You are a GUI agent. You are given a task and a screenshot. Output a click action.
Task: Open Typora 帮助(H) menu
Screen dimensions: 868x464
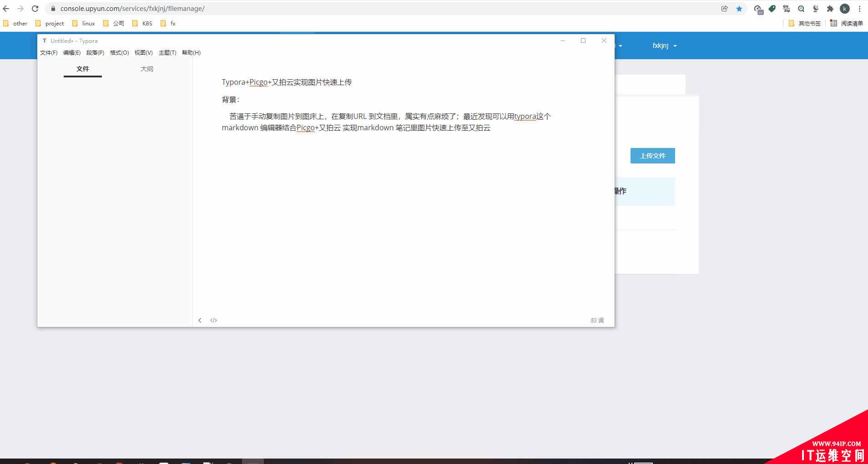(191, 53)
